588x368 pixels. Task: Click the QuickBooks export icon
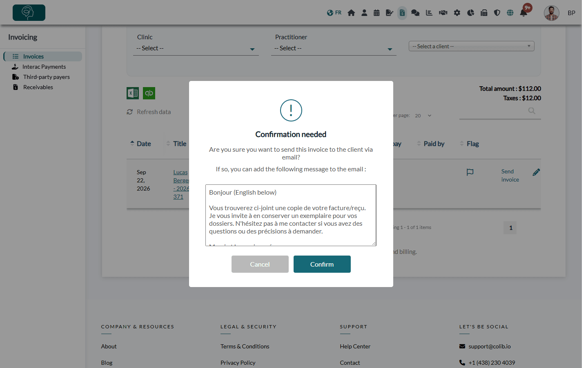click(149, 93)
